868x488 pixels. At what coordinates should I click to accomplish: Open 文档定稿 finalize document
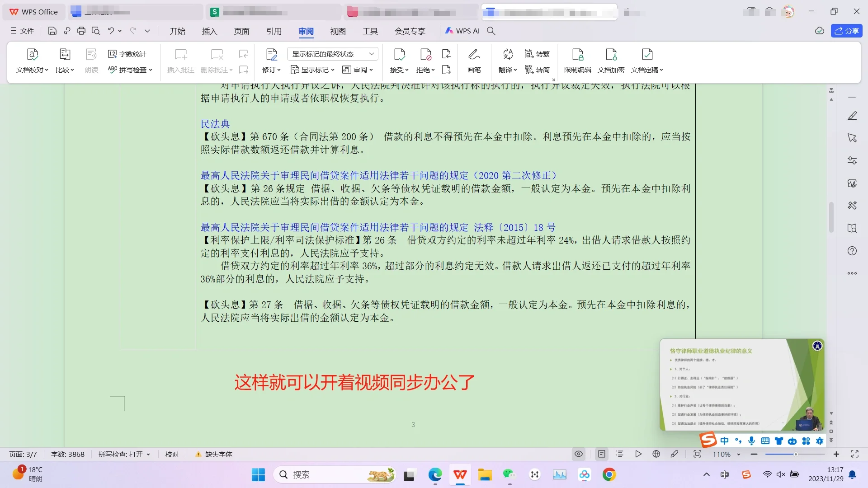[x=646, y=61]
